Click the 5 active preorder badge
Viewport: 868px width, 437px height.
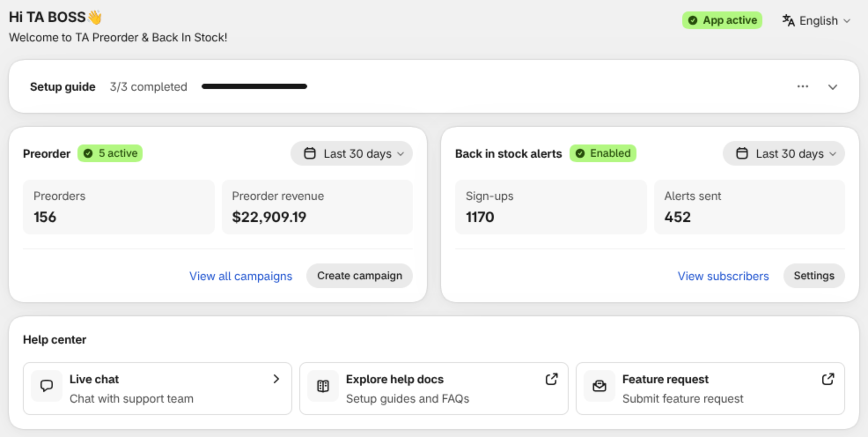110,153
